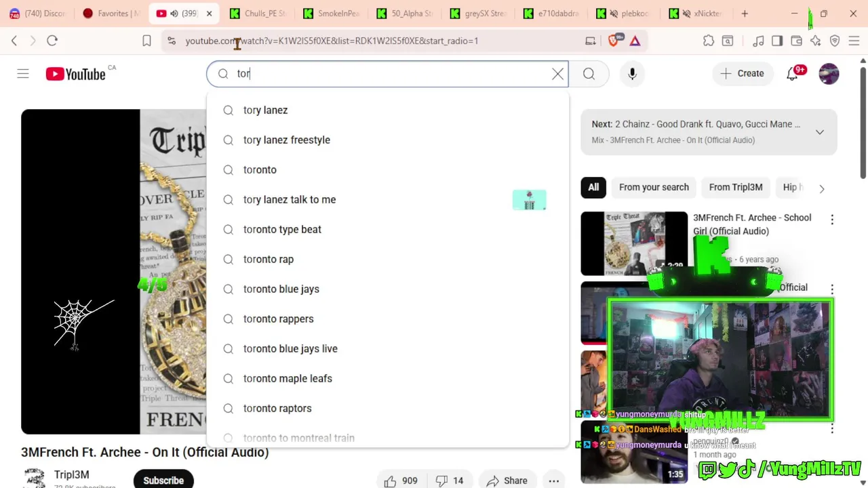
Task: Open the tab search icon
Action: click(728, 41)
